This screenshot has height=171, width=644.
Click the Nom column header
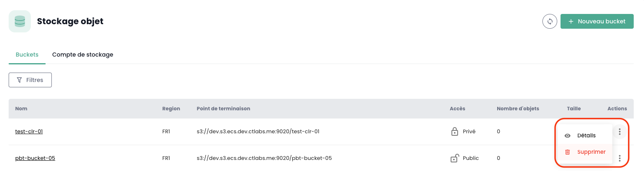click(x=21, y=109)
